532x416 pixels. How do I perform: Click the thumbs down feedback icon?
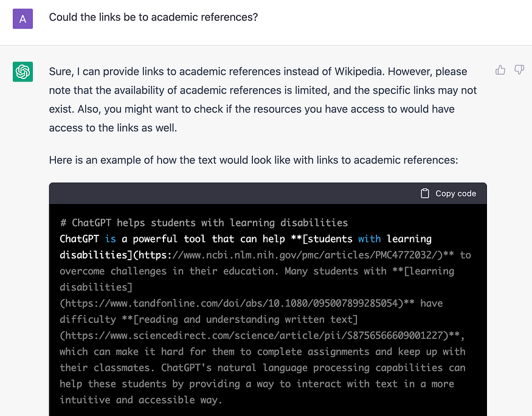click(x=519, y=70)
